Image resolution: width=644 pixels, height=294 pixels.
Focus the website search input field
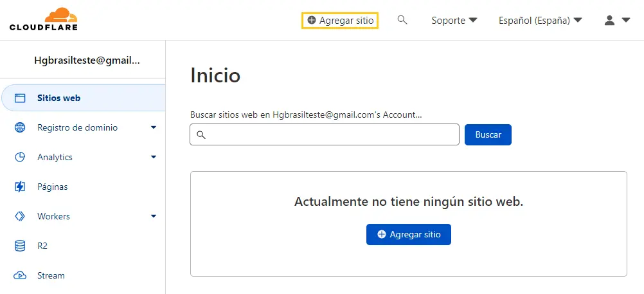click(x=325, y=134)
